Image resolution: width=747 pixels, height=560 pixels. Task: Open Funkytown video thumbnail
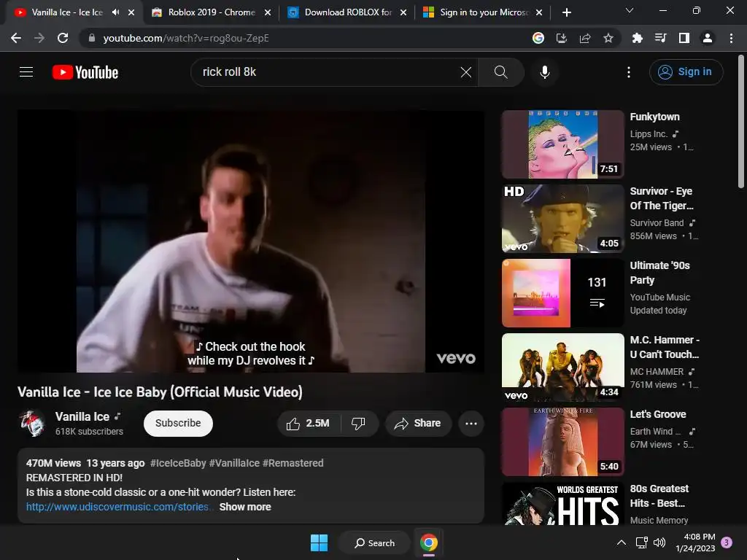pos(562,144)
